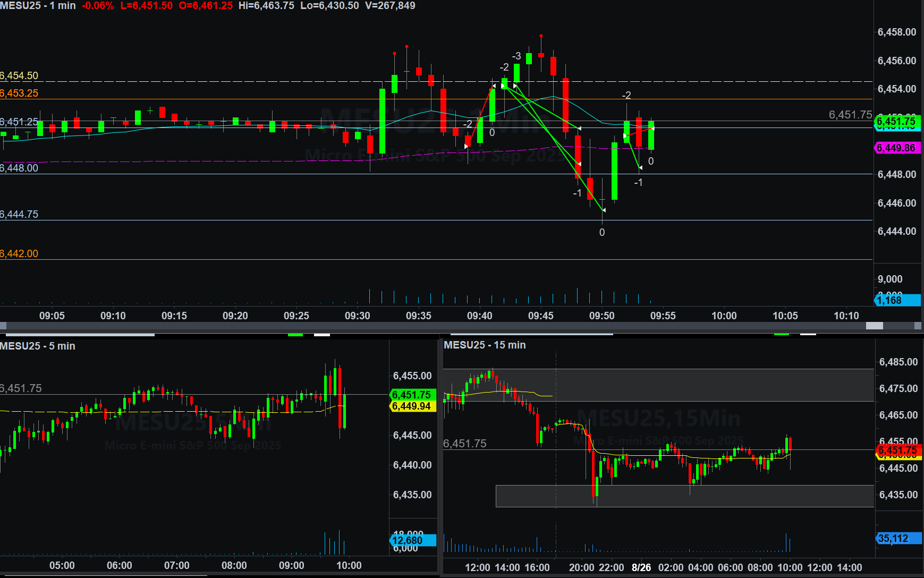Select the red 6,451.75 tag on 15 min chart
The height and width of the screenshot is (578, 924).
tap(897, 450)
